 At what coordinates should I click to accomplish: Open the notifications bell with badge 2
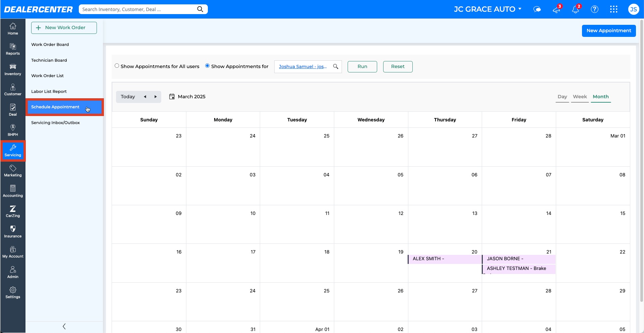576,9
